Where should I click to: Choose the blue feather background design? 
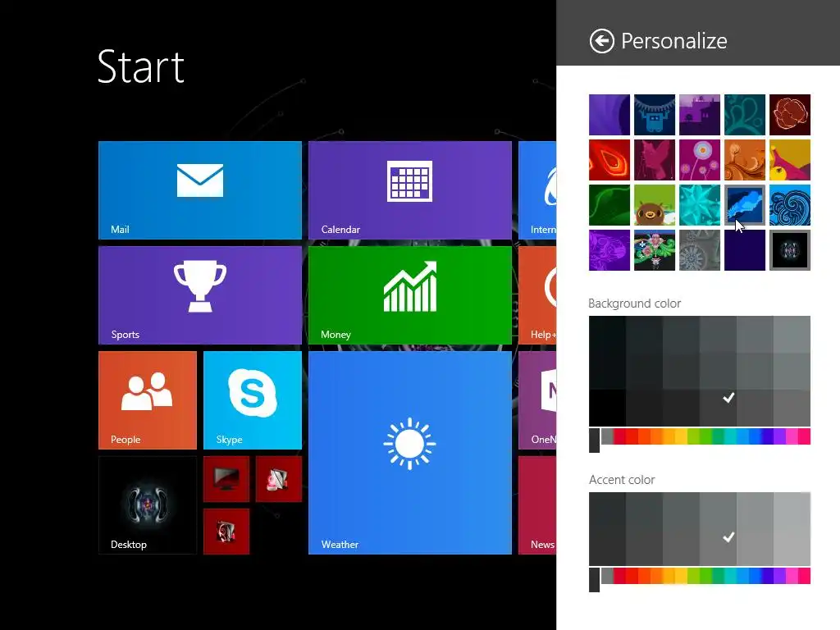click(745, 205)
